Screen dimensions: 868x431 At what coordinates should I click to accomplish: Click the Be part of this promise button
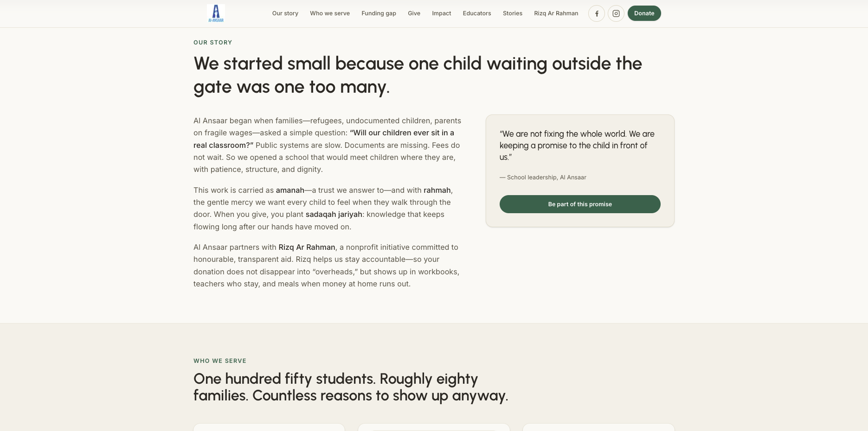point(580,204)
